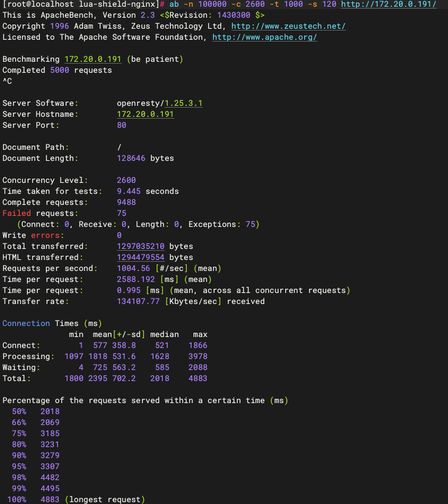Screen dimensions: 448x504
Task: Click the Concurrency Level value 2600
Action: [x=126, y=180]
